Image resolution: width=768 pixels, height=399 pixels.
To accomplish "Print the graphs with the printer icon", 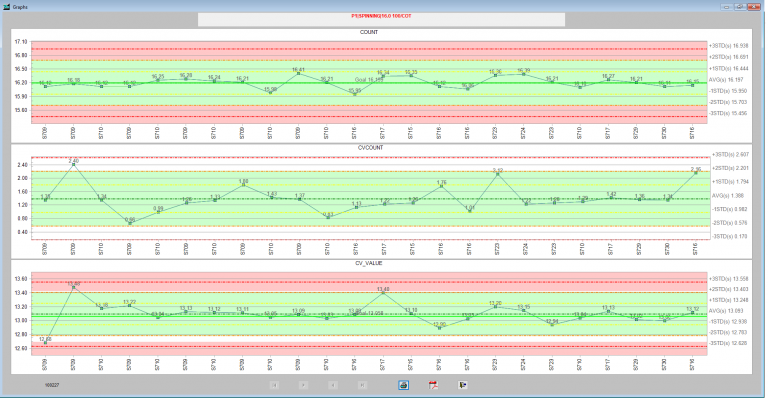I will [403, 385].
